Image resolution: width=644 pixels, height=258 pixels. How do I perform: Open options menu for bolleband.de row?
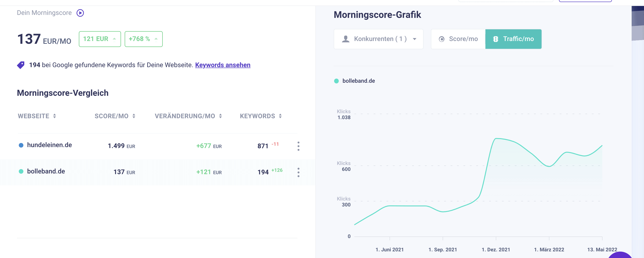coord(298,172)
